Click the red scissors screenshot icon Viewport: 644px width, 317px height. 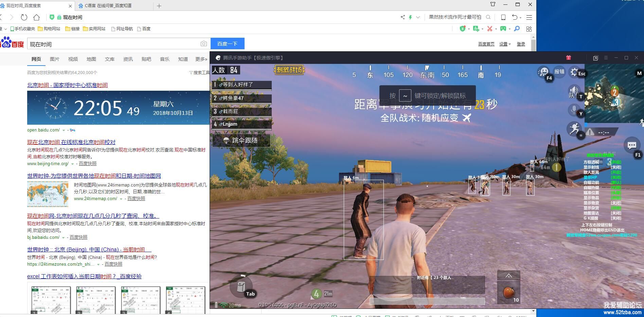click(x=489, y=29)
